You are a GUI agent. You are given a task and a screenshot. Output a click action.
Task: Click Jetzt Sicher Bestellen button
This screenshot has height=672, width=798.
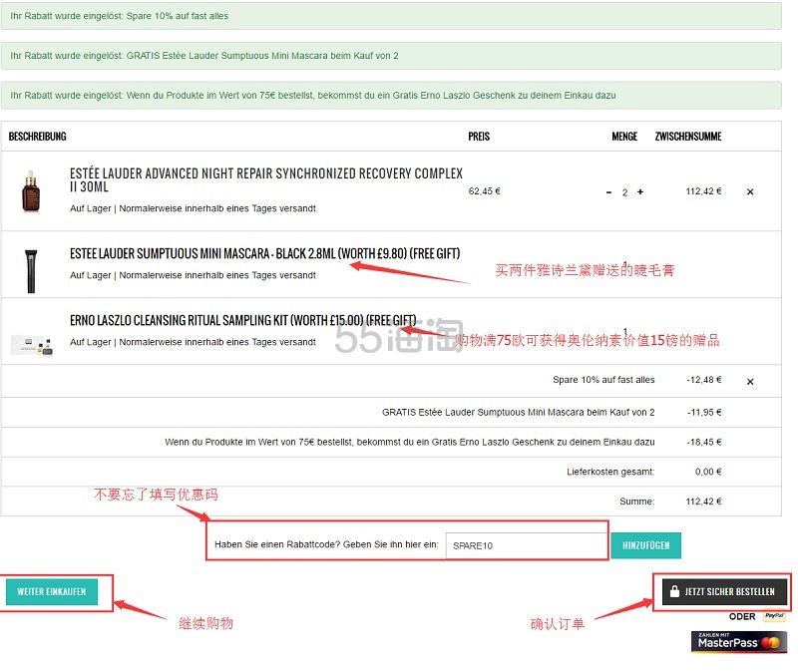[724, 591]
